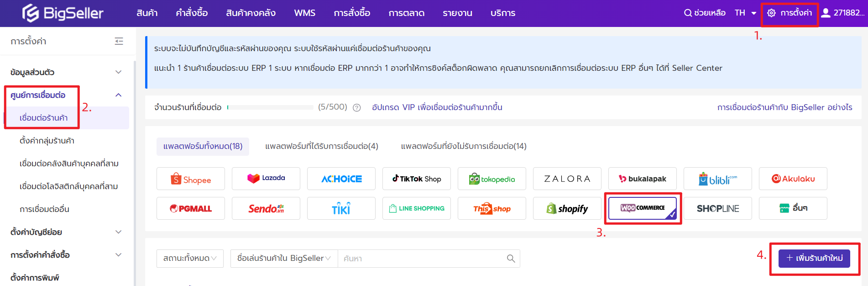Open the ชื่อเล่นร้านค้าใน BigSeller search-type dropdown
The image size is (868, 286).
pos(284,259)
